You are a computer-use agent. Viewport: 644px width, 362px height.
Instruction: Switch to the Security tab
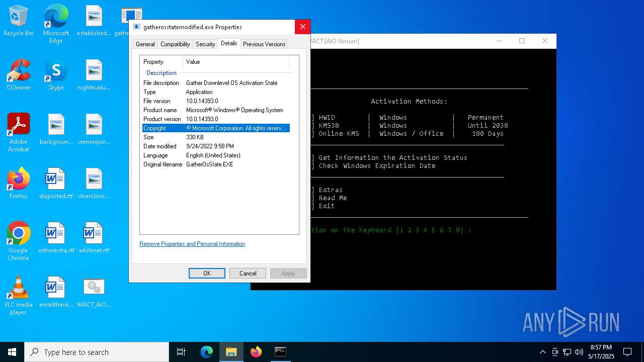pyautogui.click(x=205, y=44)
